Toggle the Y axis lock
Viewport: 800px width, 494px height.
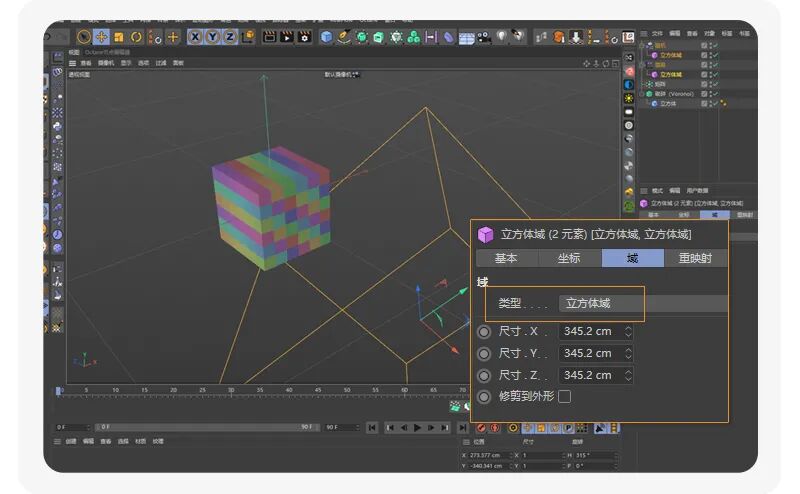(212, 37)
